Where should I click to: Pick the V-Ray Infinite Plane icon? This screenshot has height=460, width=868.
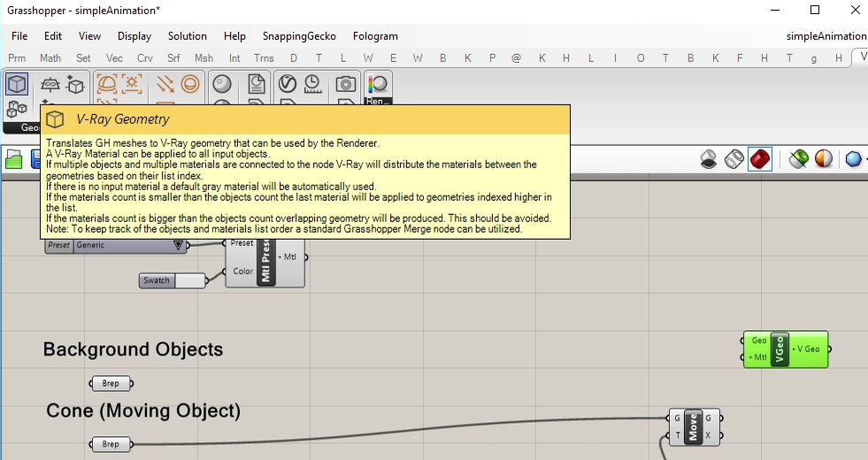pos(50,84)
